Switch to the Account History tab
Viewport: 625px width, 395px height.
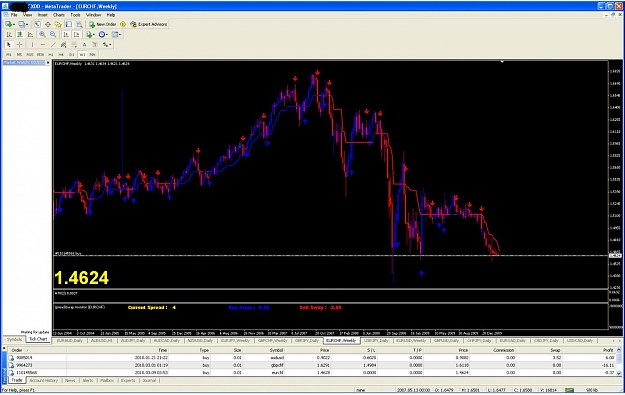click(x=43, y=380)
